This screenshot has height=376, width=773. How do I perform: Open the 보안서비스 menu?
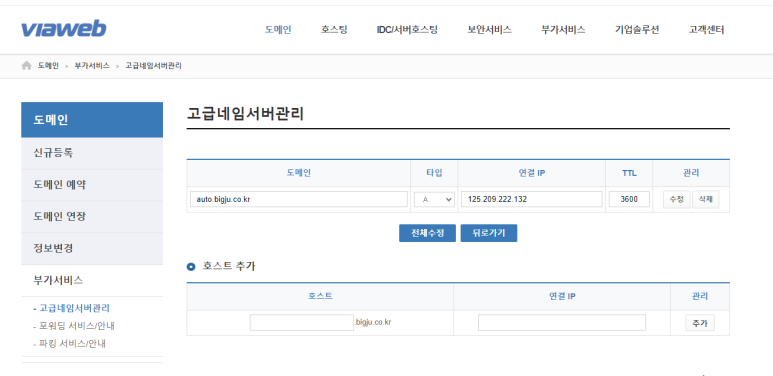point(489,30)
